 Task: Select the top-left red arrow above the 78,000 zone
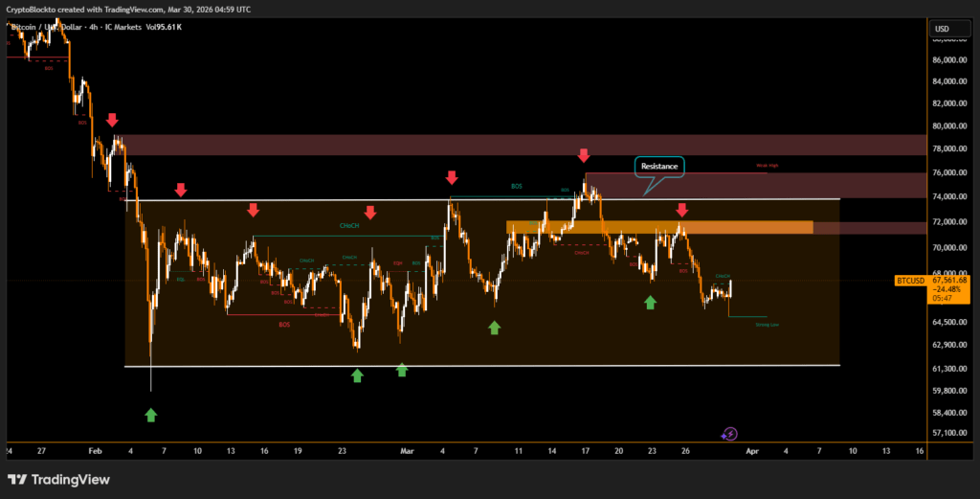[112, 120]
